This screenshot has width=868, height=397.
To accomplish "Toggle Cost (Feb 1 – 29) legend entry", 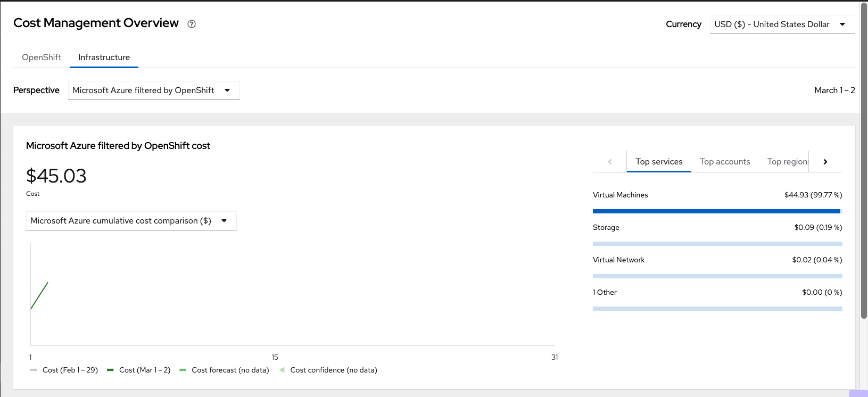I will [64, 370].
